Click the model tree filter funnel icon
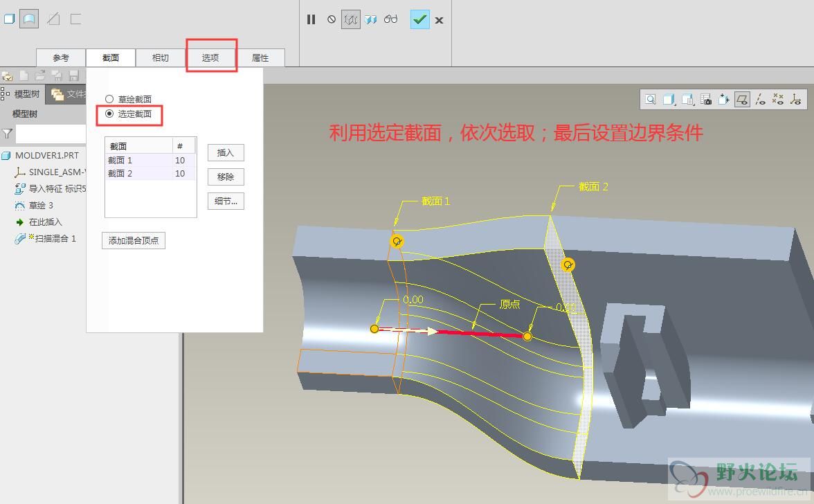 pyautogui.click(x=7, y=134)
